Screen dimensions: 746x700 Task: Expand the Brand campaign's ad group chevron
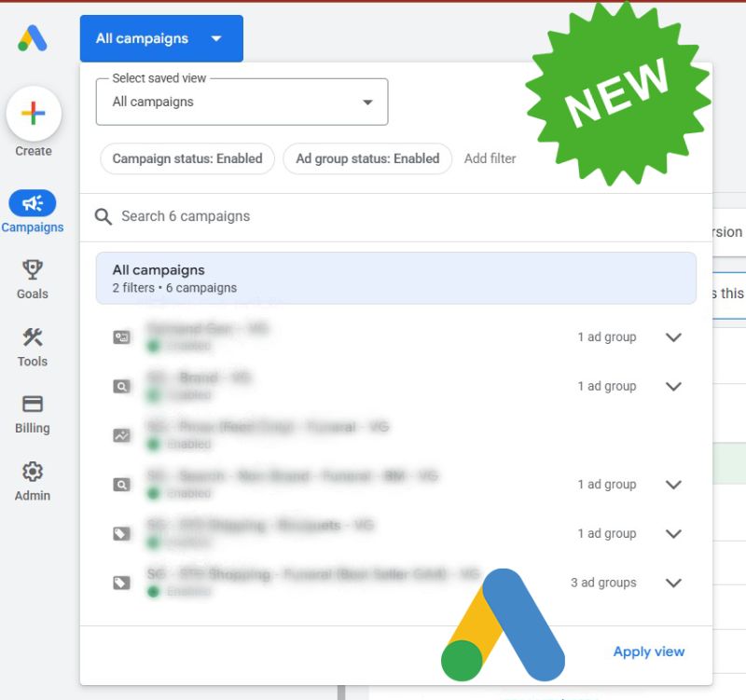tap(673, 386)
